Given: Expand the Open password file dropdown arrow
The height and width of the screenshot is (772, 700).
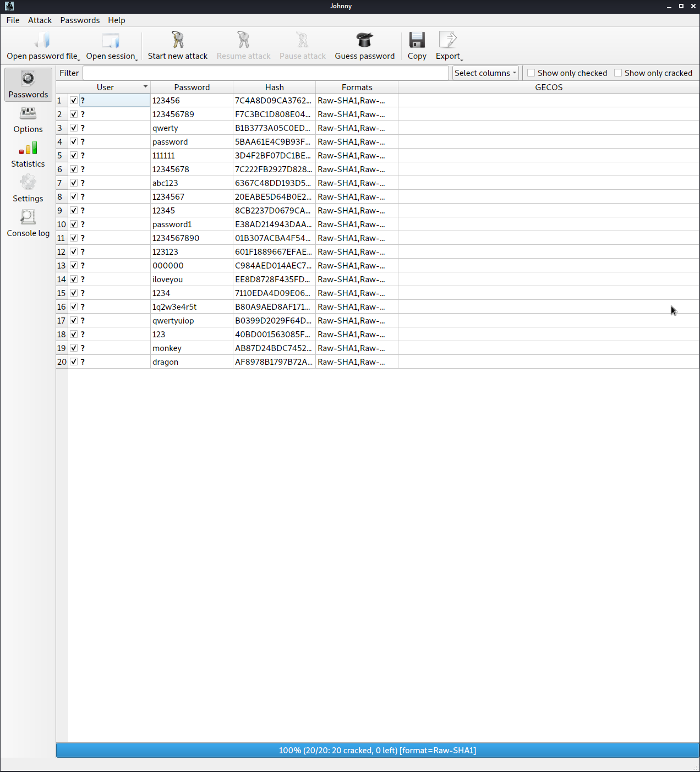Looking at the screenshot, I should pos(79,59).
